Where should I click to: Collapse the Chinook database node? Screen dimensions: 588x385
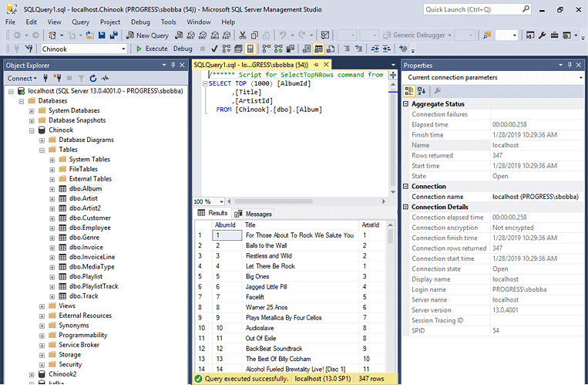(x=32, y=130)
